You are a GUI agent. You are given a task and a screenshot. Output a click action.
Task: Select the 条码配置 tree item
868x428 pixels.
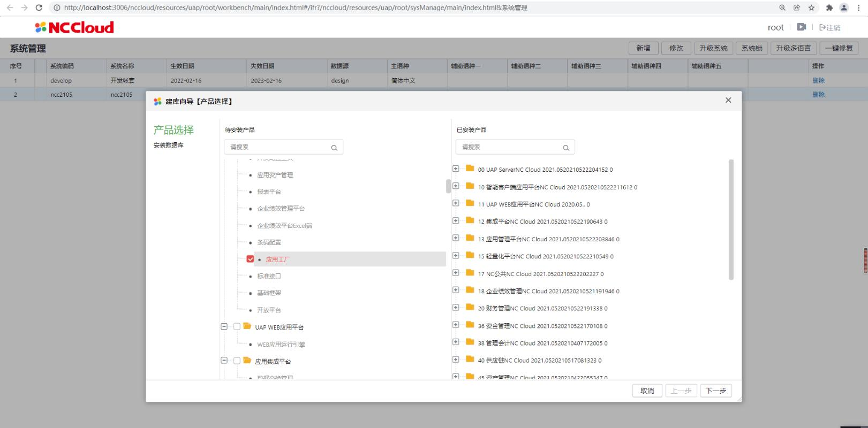click(x=269, y=242)
